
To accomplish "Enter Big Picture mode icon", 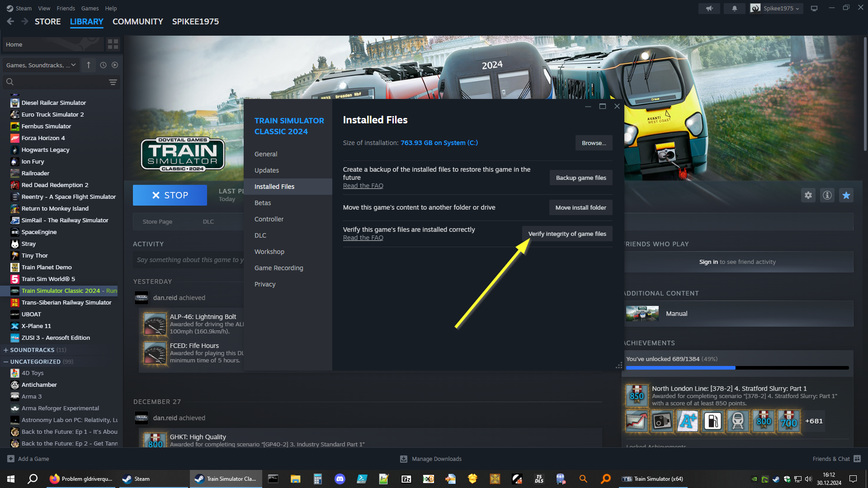I will pos(814,8).
